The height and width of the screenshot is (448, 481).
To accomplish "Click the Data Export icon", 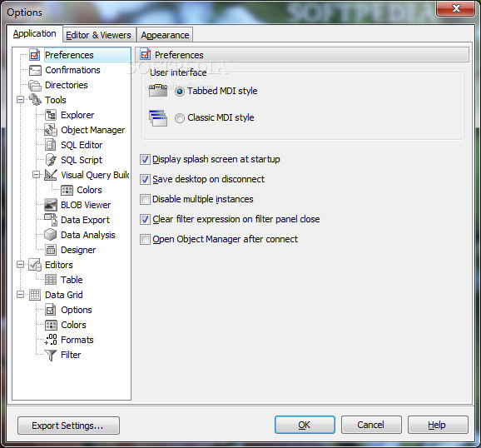I will point(51,220).
